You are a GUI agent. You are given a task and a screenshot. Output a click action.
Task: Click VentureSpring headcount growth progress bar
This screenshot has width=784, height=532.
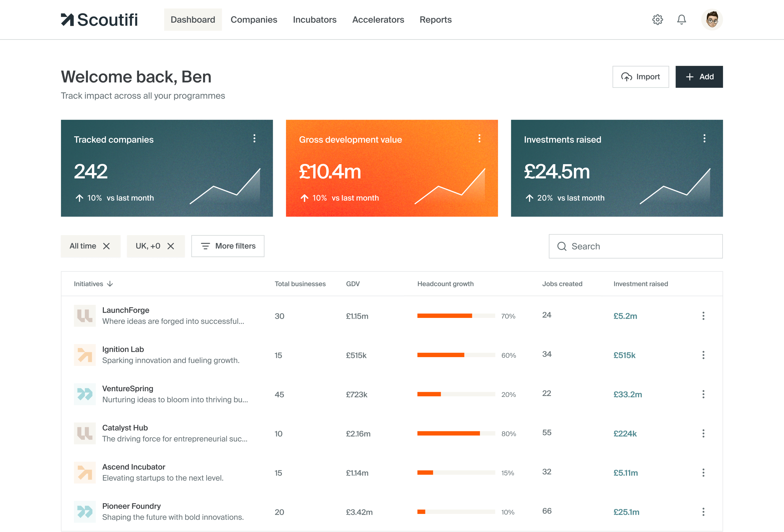point(456,394)
